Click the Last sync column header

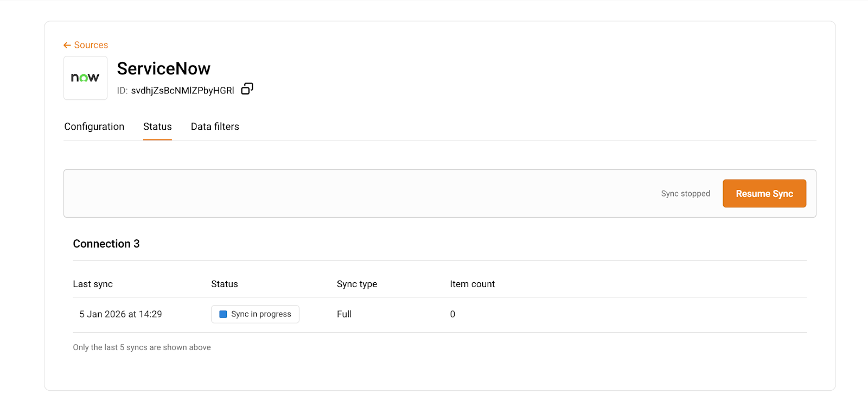pos(93,284)
